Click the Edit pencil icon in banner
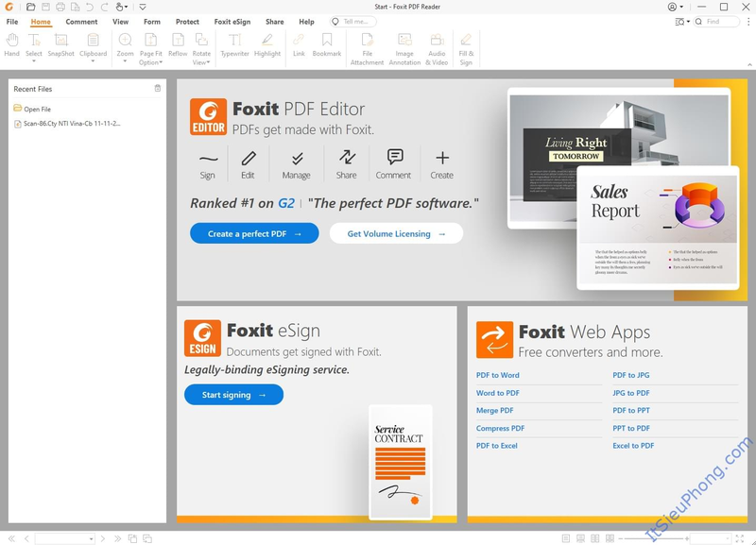 pyautogui.click(x=249, y=158)
